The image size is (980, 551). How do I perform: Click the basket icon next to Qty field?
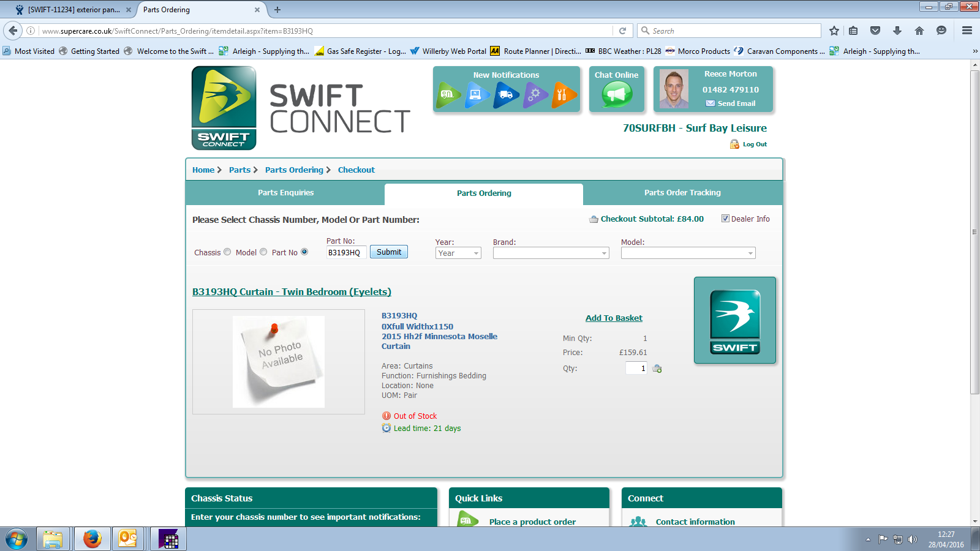coord(657,369)
